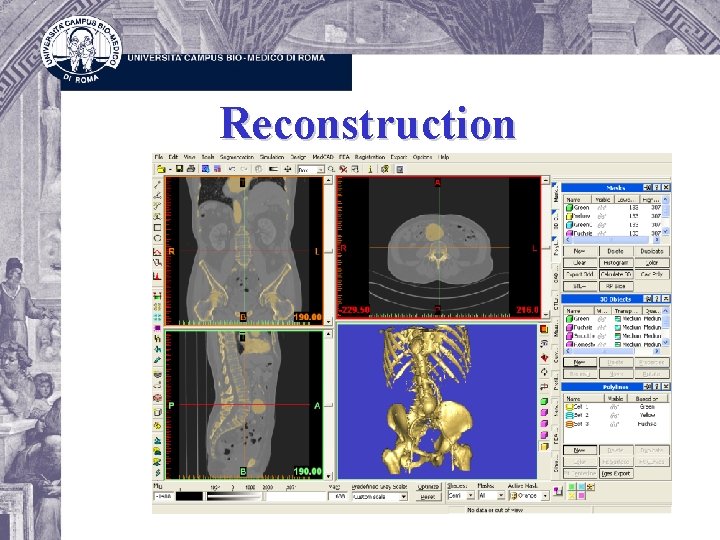The image size is (720, 540).
Task: Click the red histogram icon in left toolbar
Action: click(158, 276)
